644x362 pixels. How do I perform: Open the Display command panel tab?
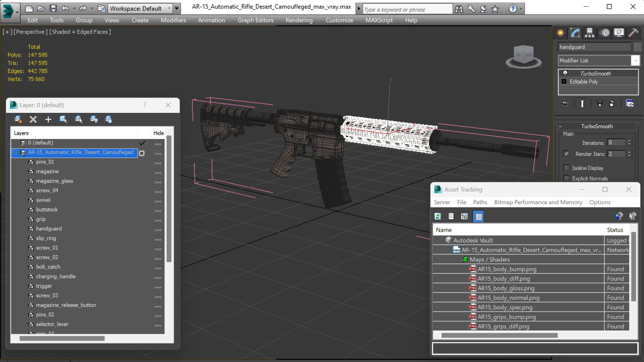(619, 32)
